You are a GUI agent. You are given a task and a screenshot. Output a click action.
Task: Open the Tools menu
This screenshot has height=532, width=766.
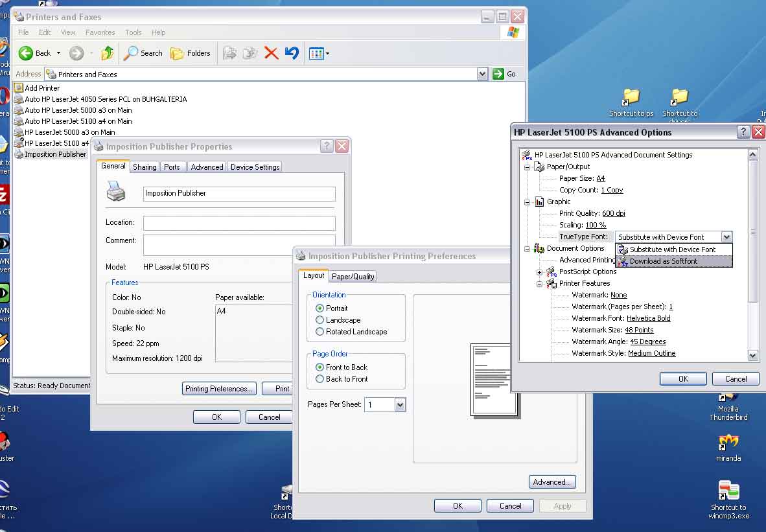(x=133, y=32)
